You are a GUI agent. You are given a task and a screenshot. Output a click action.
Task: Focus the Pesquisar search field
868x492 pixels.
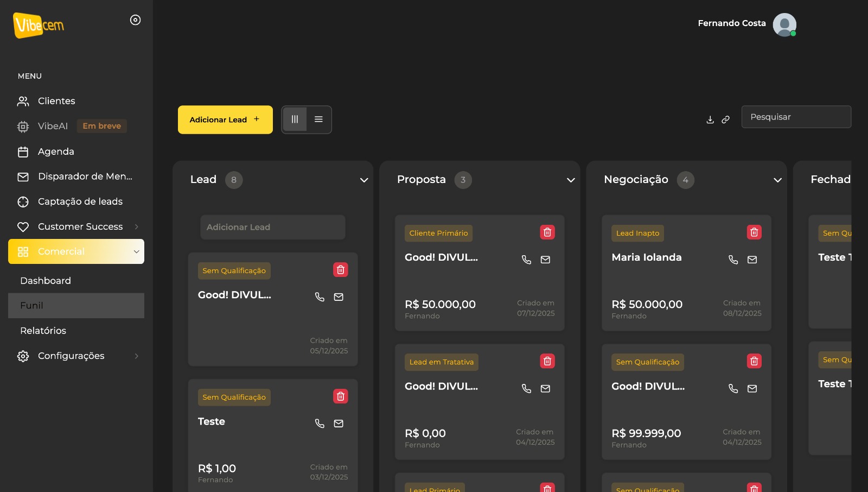tap(796, 117)
